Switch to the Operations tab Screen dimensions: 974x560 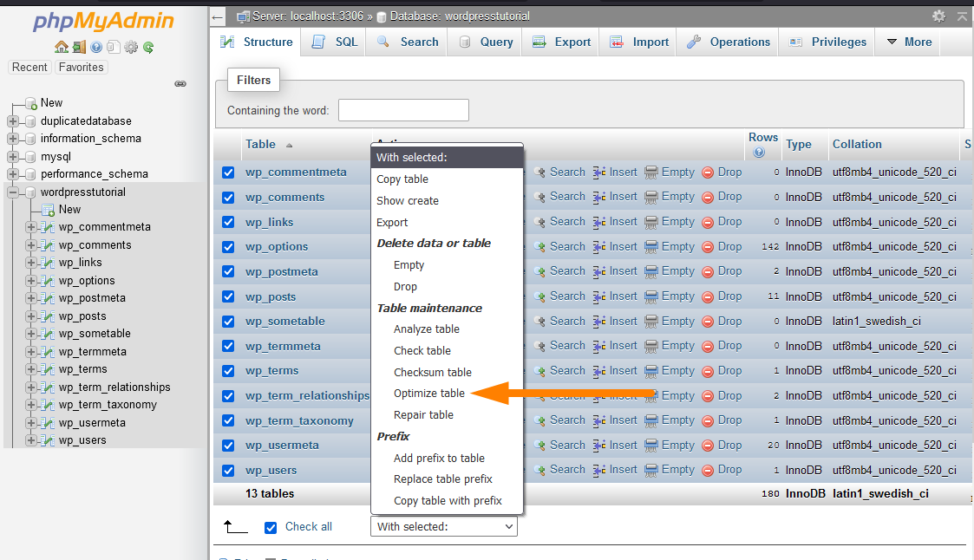[728, 42]
